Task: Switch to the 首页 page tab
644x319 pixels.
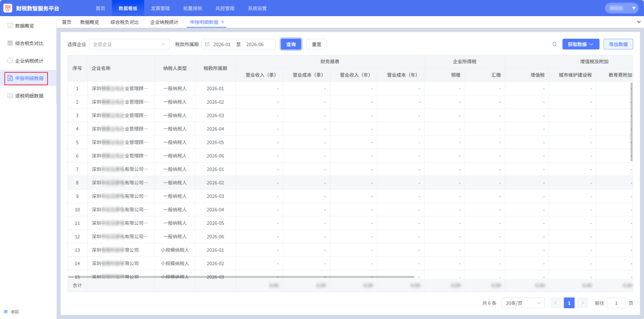Action: pyautogui.click(x=67, y=22)
